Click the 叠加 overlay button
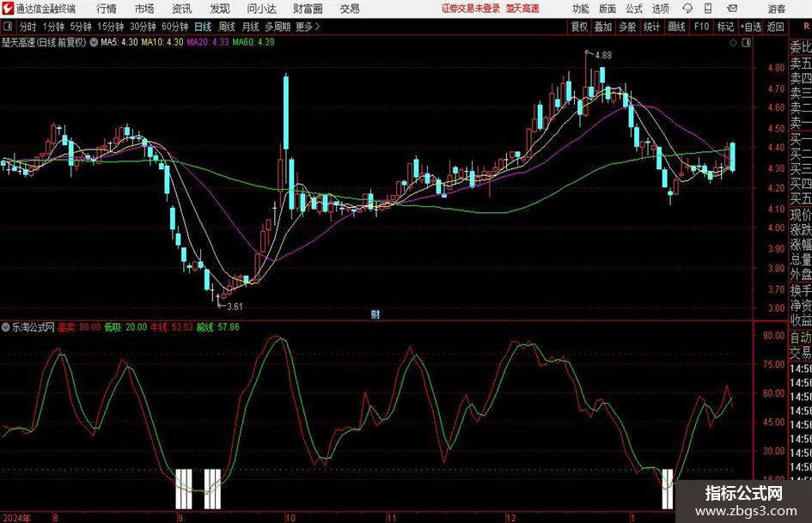The height and width of the screenshot is (523, 812). pyautogui.click(x=603, y=27)
